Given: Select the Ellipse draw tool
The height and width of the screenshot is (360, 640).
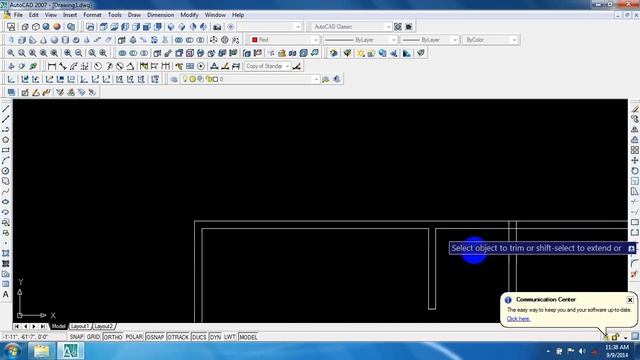Looking at the screenshot, I should 6,202.
